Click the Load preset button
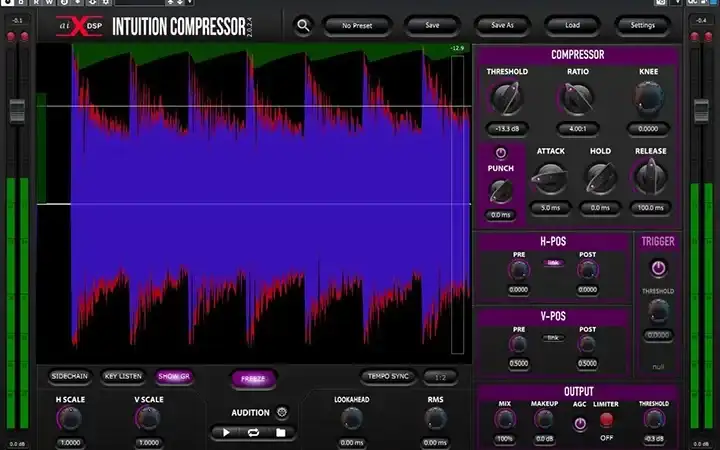 pyautogui.click(x=572, y=26)
